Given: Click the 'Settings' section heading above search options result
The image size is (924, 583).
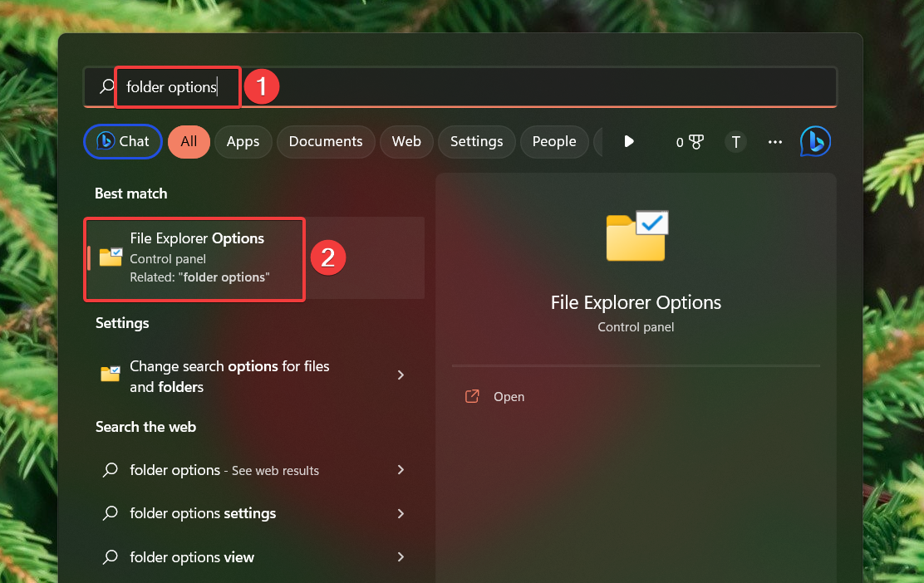Looking at the screenshot, I should tap(122, 323).
